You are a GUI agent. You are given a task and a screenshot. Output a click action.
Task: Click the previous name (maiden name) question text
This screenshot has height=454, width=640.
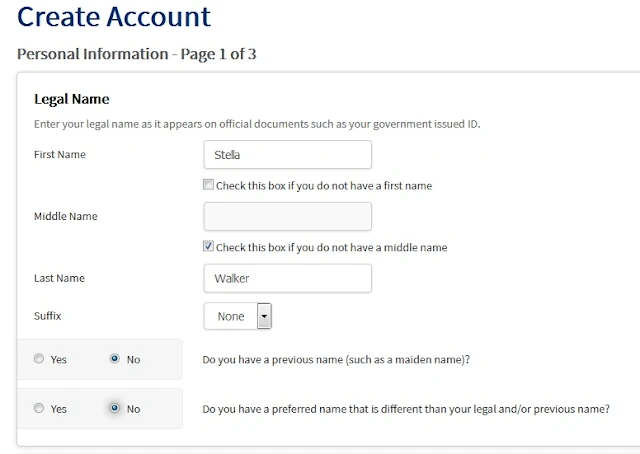coord(336,360)
